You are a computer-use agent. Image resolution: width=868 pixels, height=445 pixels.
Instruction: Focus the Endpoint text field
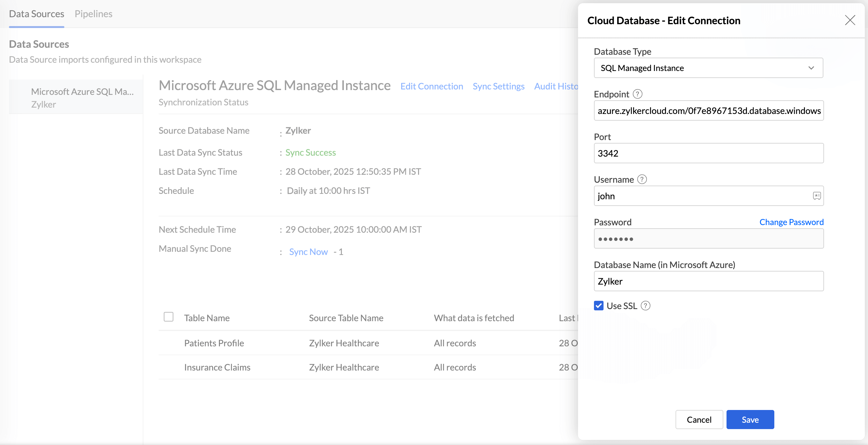click(x=708, y=111)
